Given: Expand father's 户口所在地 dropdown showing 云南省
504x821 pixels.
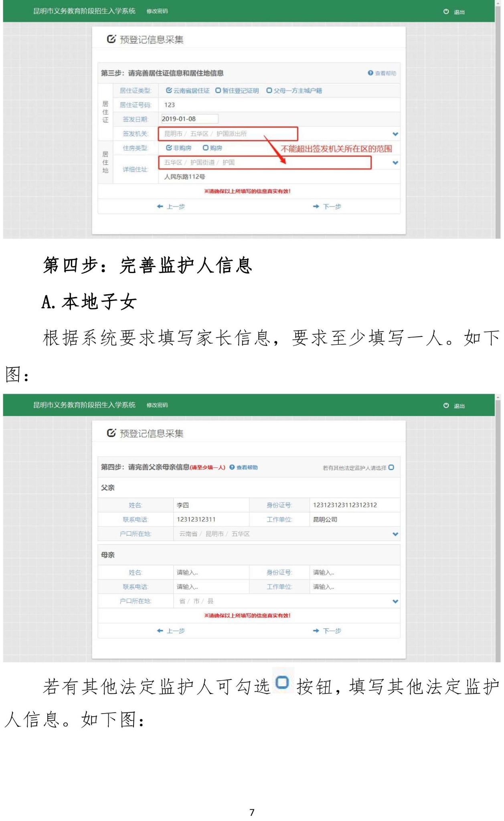Looking at the screenshot, I should tap(395, 534).
